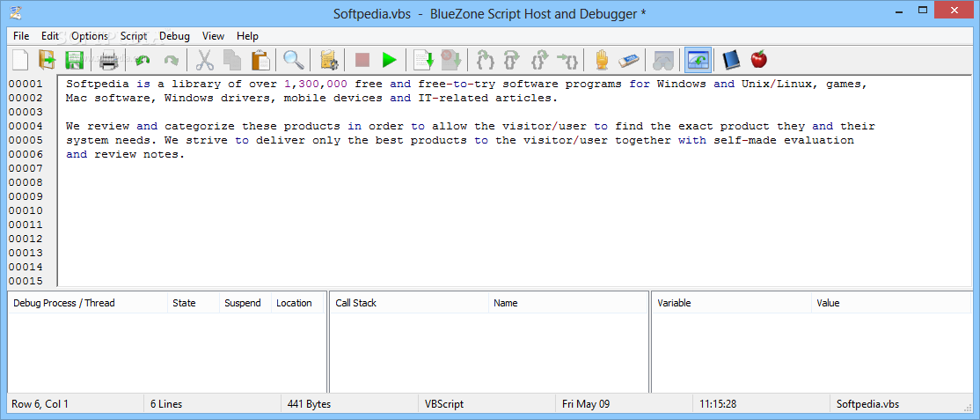Open the View menu
980x420 pixels.
coord(213,36)
